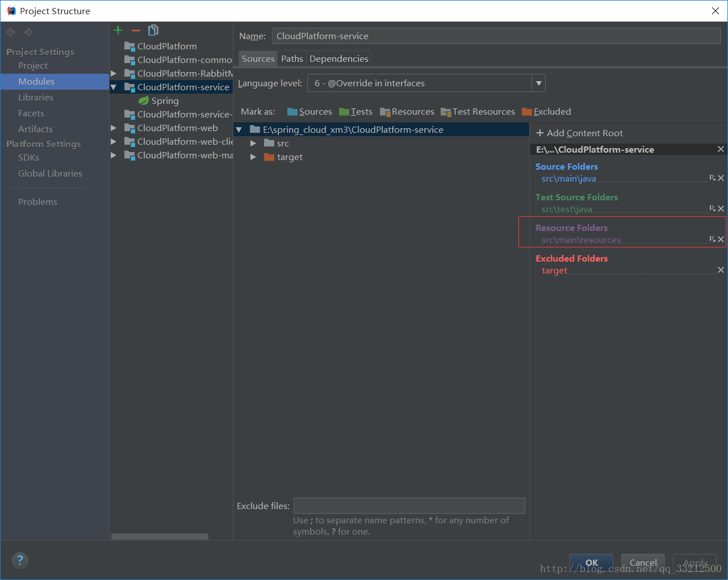Screen dimensions: 728x580
Task: Switch to the Sources tab
Action: pyautogui.click(x=258, y=59)
